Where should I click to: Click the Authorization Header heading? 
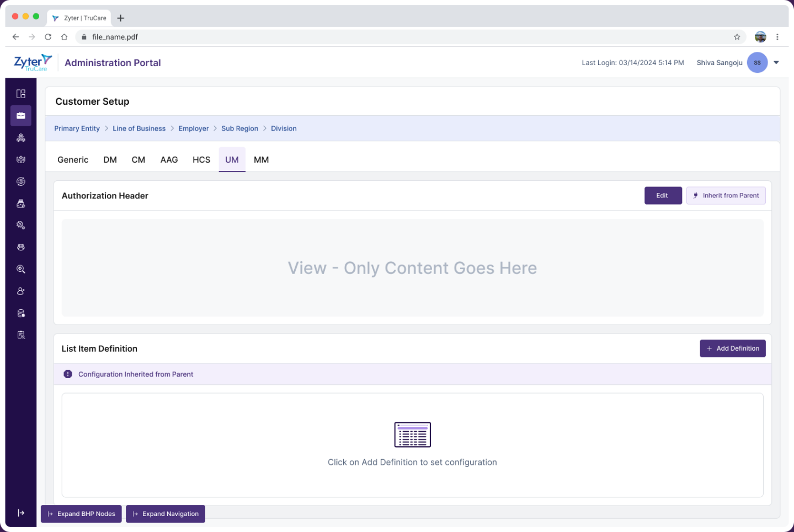pyautogui.click(x=105, y=196)
